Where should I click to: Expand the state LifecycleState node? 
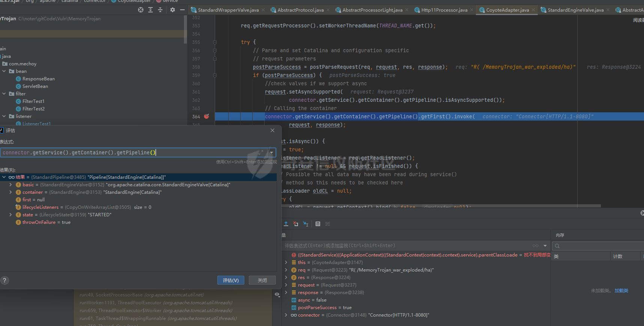[11, 214]
